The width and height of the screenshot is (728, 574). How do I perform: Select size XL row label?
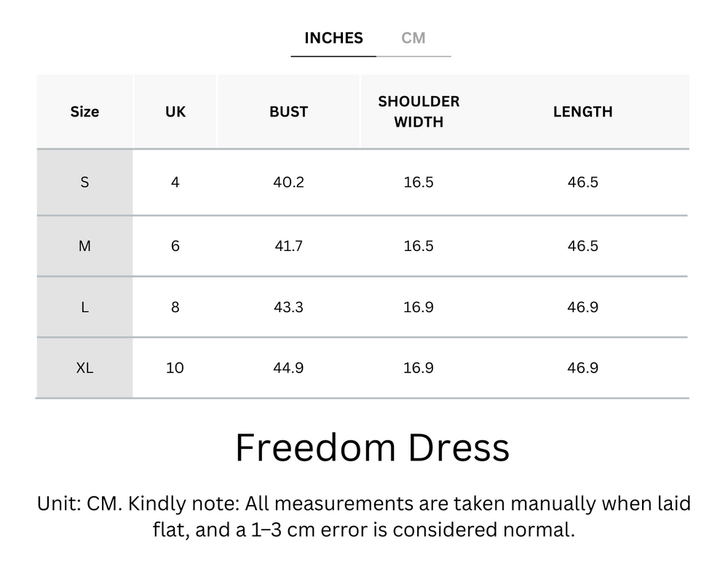[x=84, y=368]
